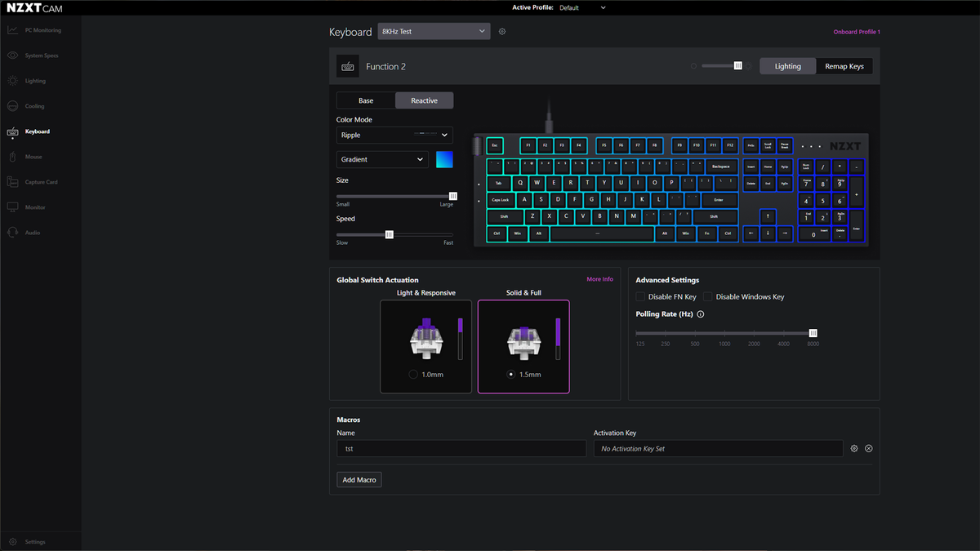
Task: Check Disable FN Key
Action: coord(641,297)
